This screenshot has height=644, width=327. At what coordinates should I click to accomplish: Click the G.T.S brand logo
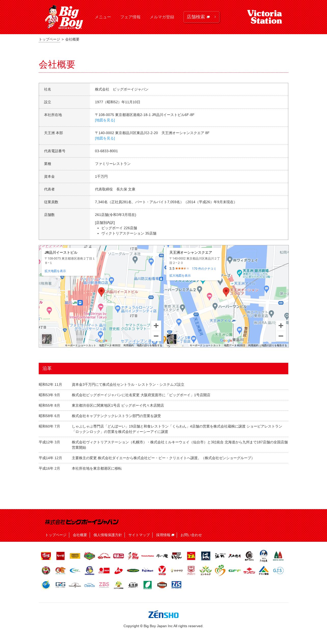(278, 570)
